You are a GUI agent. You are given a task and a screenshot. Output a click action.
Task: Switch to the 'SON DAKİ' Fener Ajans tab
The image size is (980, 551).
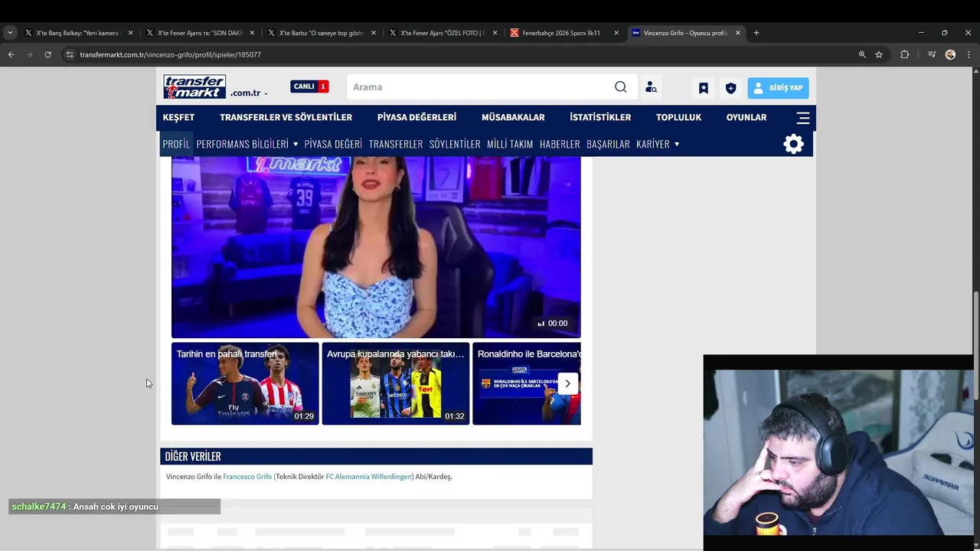[x=198, y=33]
